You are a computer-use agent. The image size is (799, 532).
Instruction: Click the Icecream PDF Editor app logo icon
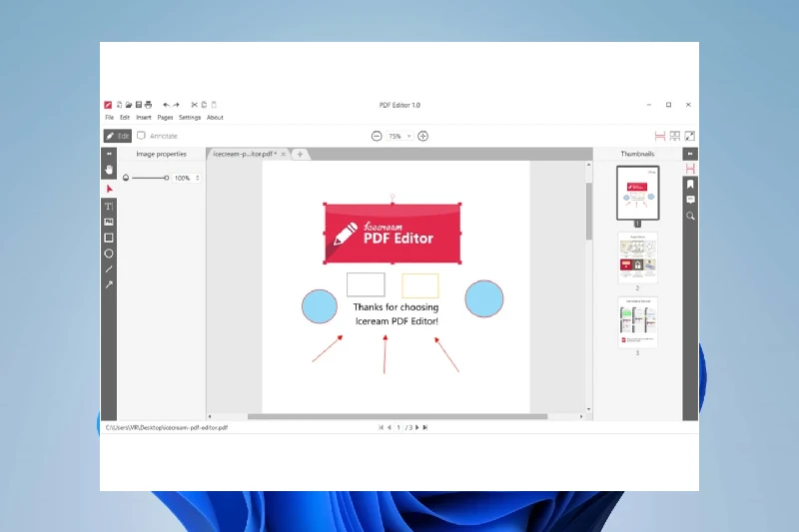point(108,105)
